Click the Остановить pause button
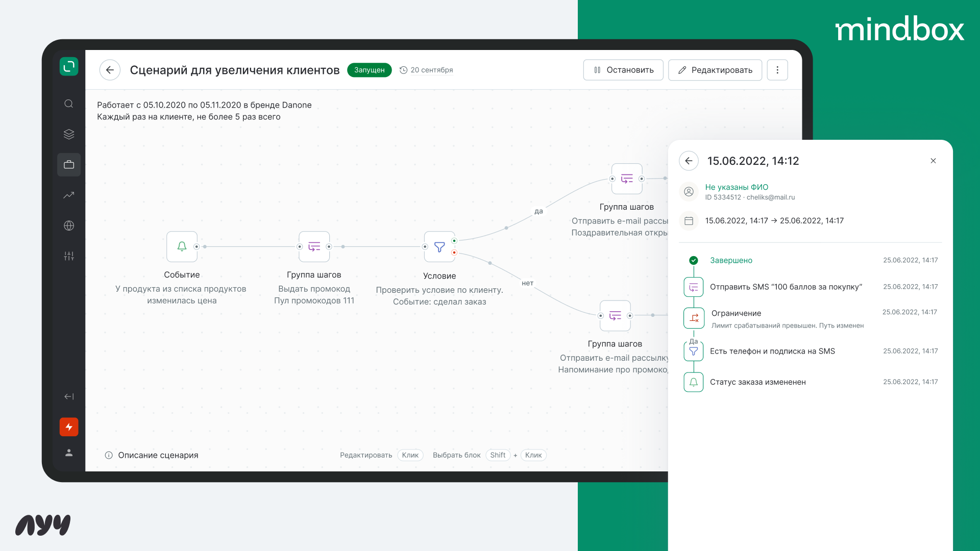 coord(623,70)
